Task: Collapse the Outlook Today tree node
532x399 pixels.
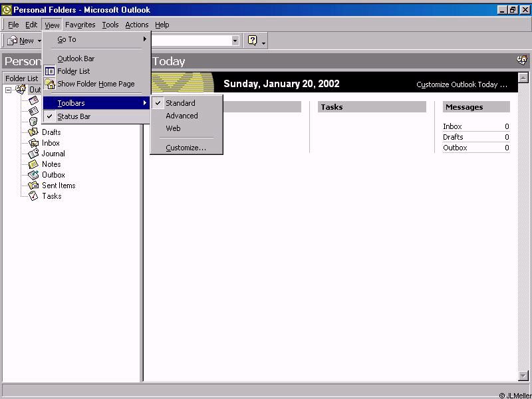Action: point(9,90)
